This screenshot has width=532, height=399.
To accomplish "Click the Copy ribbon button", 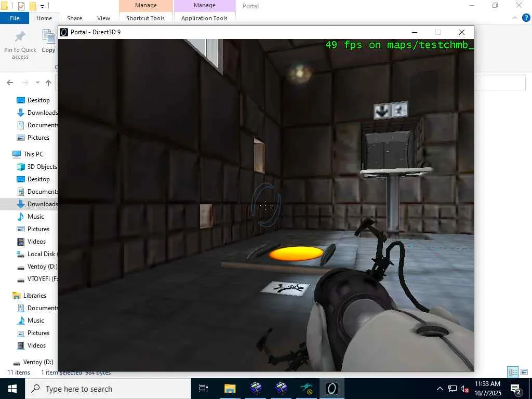I will click(48, 42).
